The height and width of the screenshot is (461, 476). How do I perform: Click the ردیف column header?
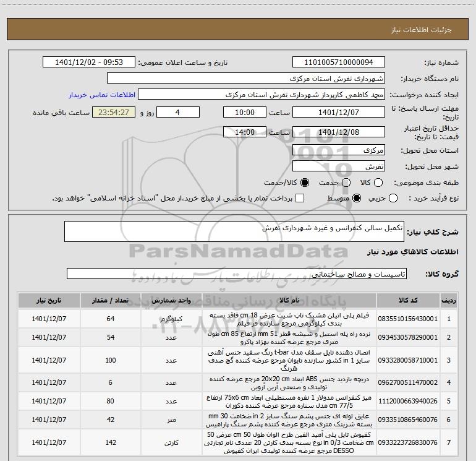point(449,301)
